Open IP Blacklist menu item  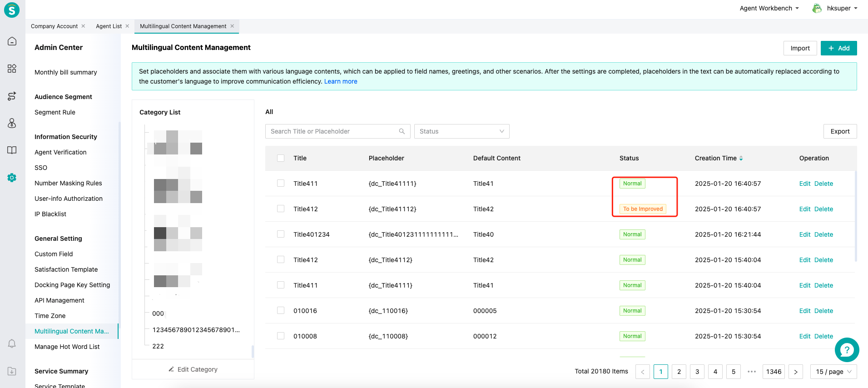click(50, 214)
